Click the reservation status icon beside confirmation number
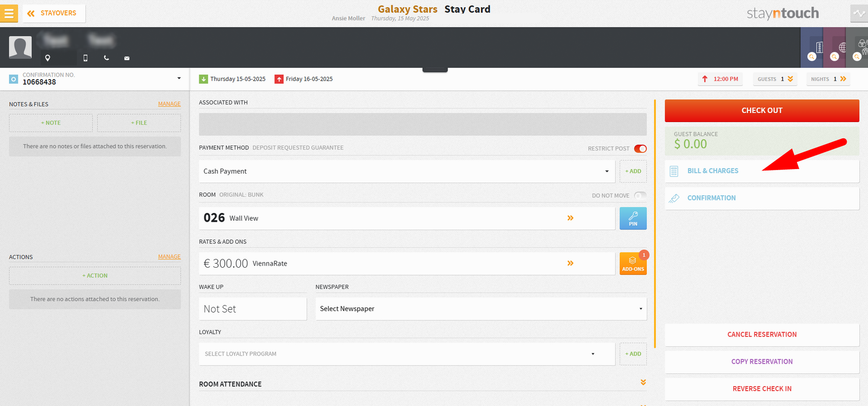Viewport: 868px width, 406px height. pyautogui.click(x=14, y=79)
